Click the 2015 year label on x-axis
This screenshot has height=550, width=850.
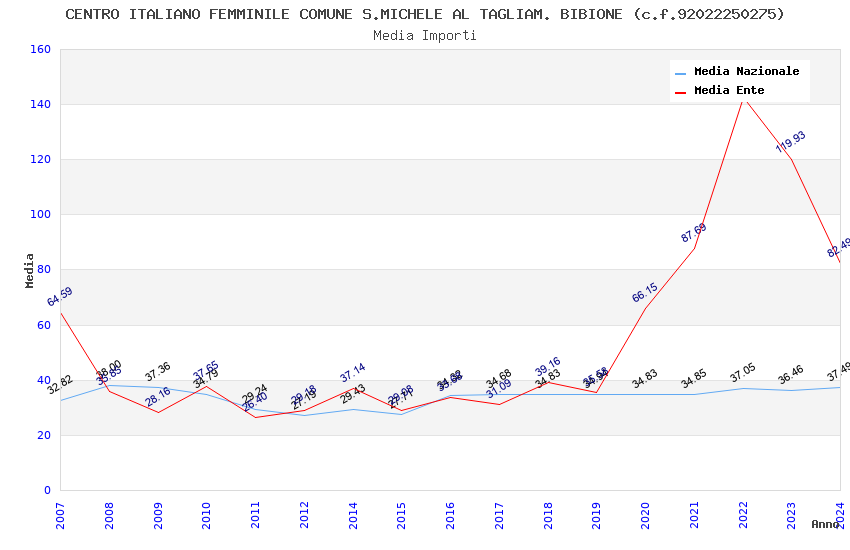pyautogui.click(x=402, y=515)
